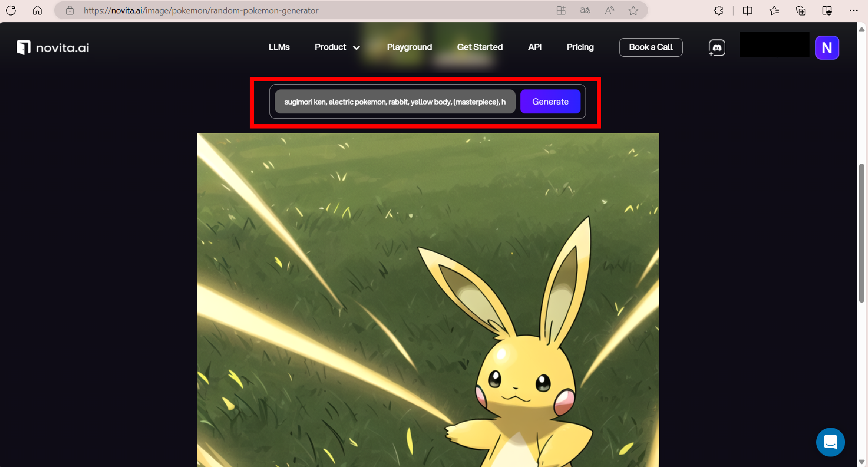Open the chat support bubble

pos(830,442)
